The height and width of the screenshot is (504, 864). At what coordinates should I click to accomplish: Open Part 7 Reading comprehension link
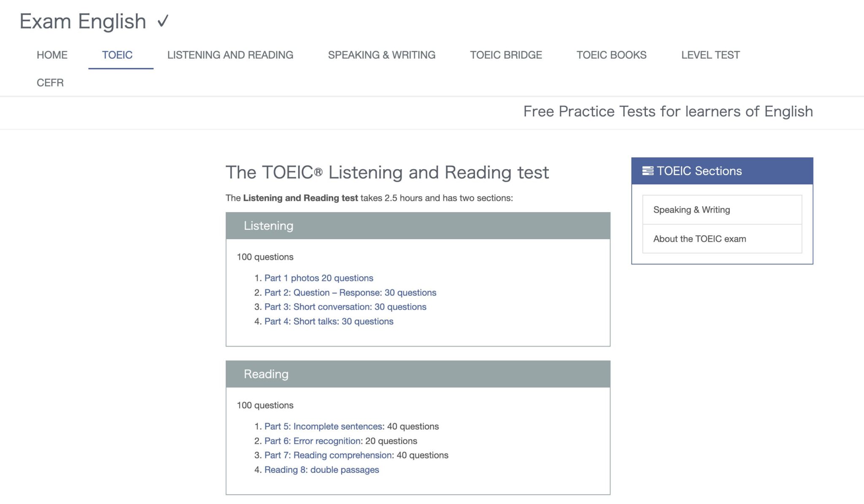pyautogui.click(x=328, y=455)
